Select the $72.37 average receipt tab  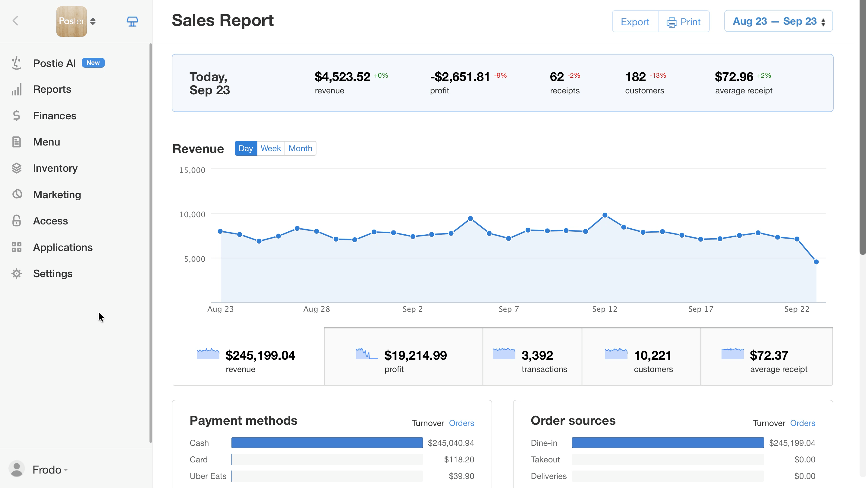766,356
